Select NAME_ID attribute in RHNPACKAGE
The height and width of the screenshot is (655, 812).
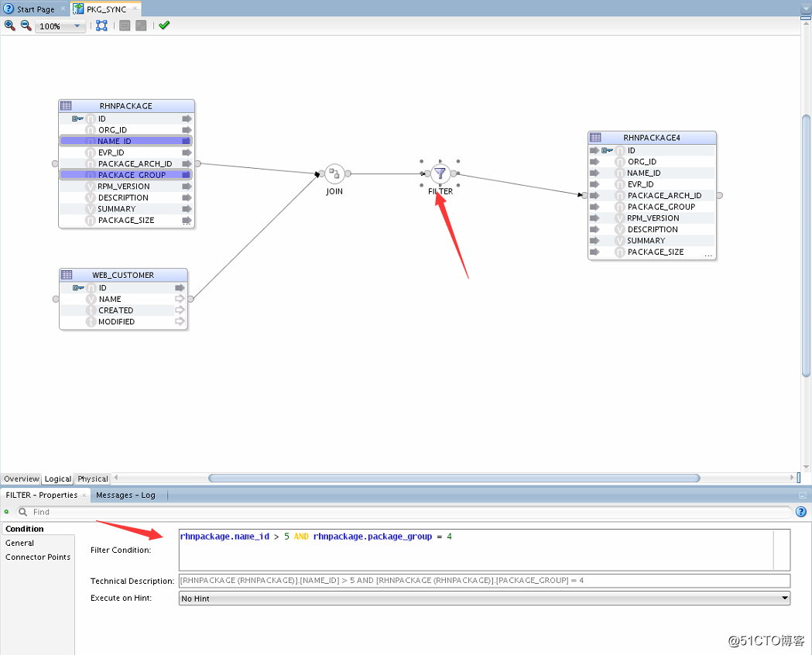[126, 141]
